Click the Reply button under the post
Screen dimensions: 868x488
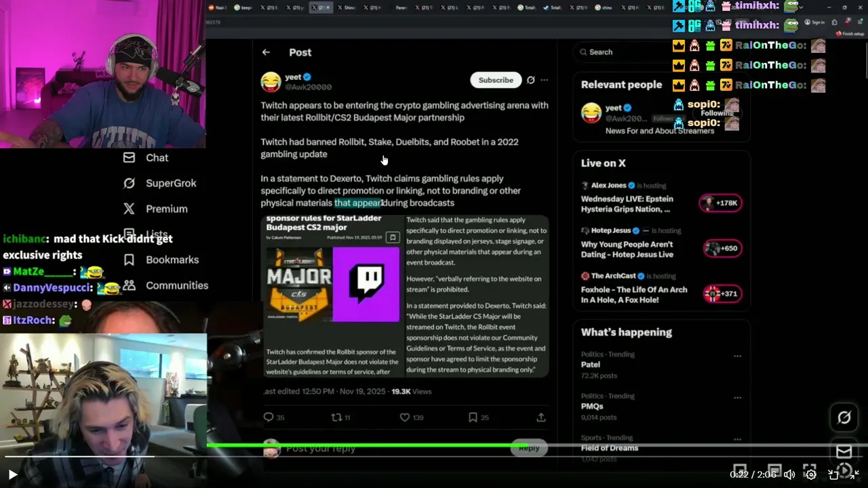(529, 448)
